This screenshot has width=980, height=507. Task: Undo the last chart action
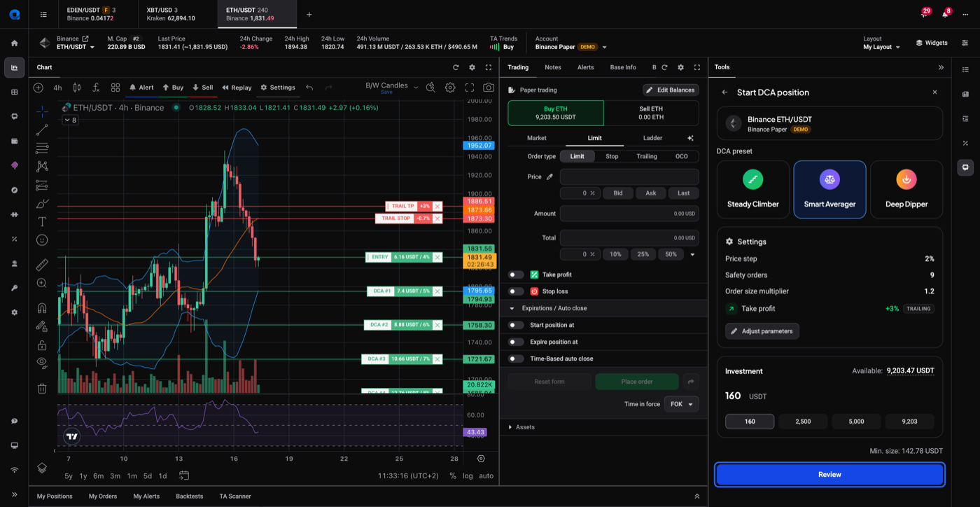click(x=309, y=88)
